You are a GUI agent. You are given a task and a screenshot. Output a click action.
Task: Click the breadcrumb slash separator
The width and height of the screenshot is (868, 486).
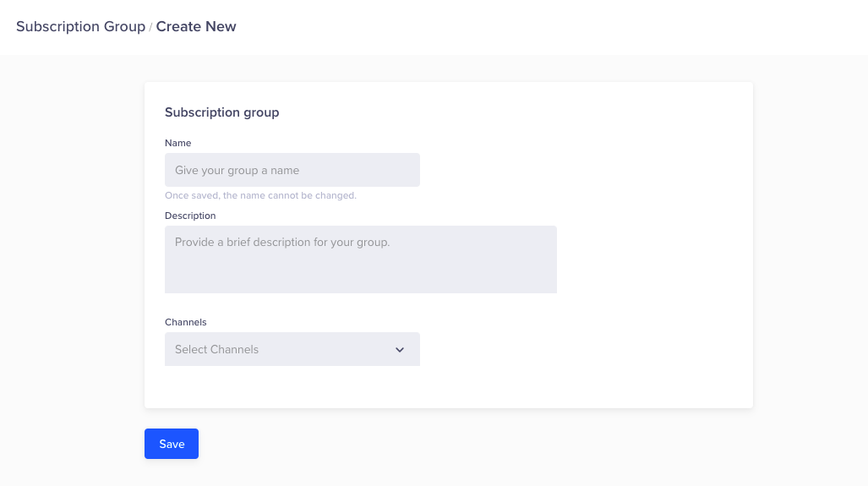(150, 27)
